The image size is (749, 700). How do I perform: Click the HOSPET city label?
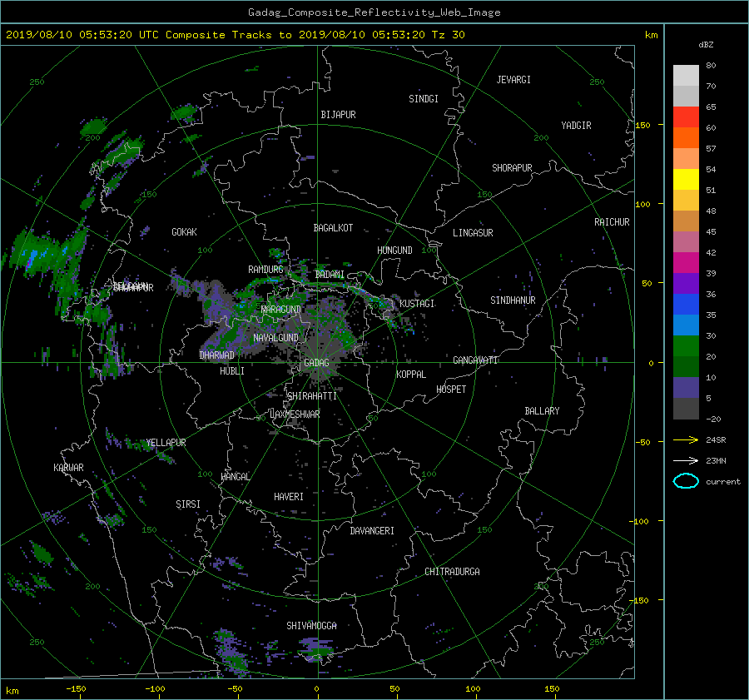coord(451,390)
